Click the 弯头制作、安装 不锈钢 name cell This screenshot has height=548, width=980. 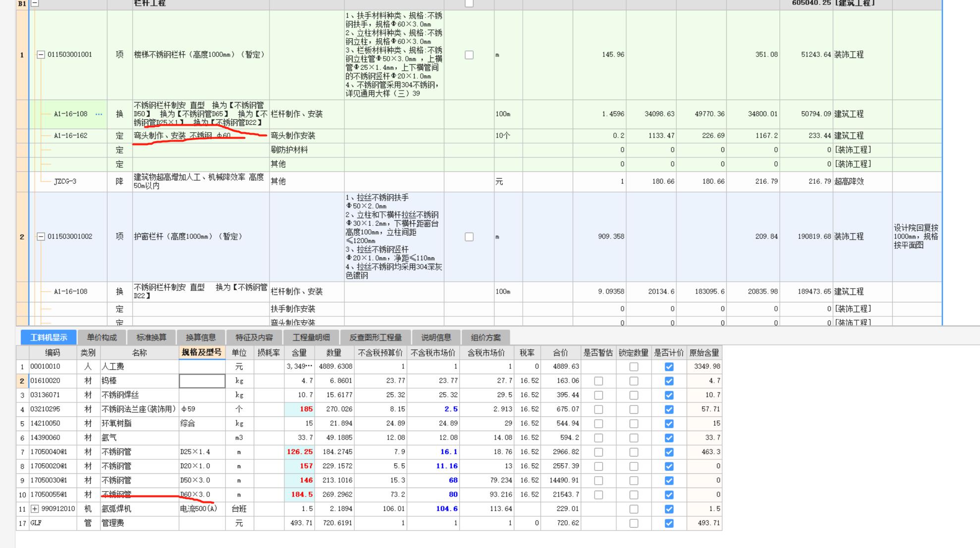201,136
